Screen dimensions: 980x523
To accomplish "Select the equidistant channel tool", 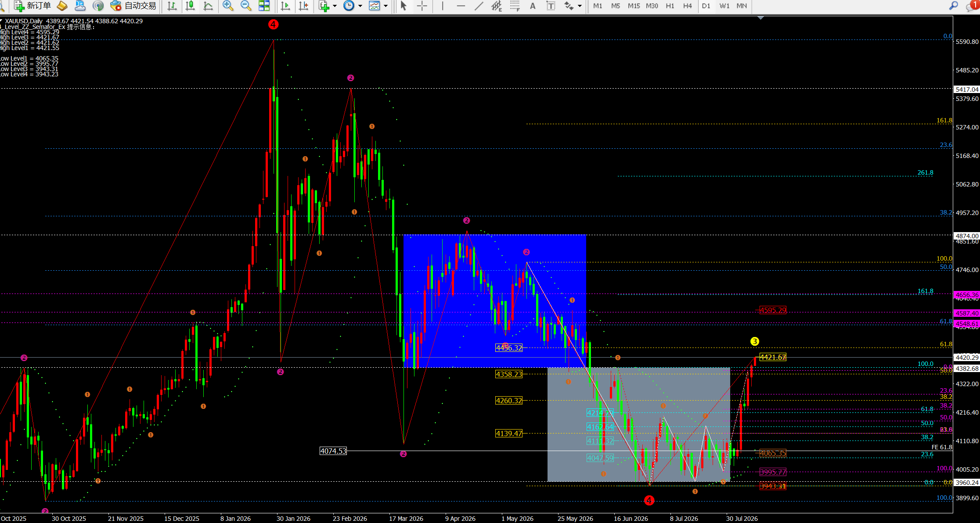I will coord(497,6).
